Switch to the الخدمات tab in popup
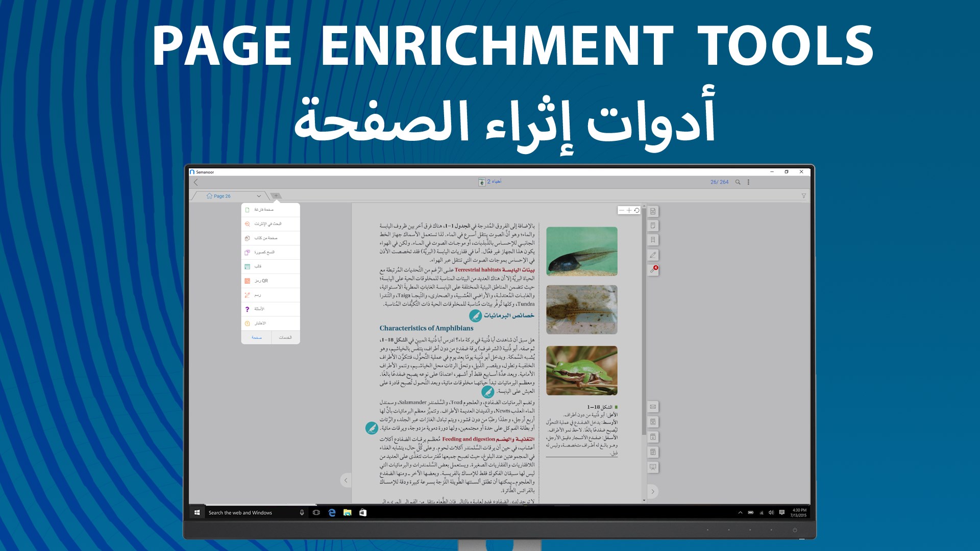This screenshot has width=980, height=551. [x=285, y=337]
